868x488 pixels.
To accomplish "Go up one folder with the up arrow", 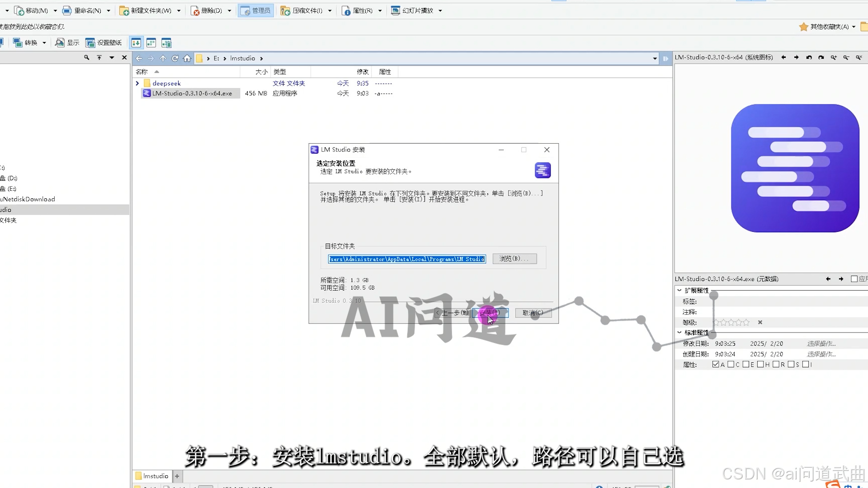I will coord(163,58).
